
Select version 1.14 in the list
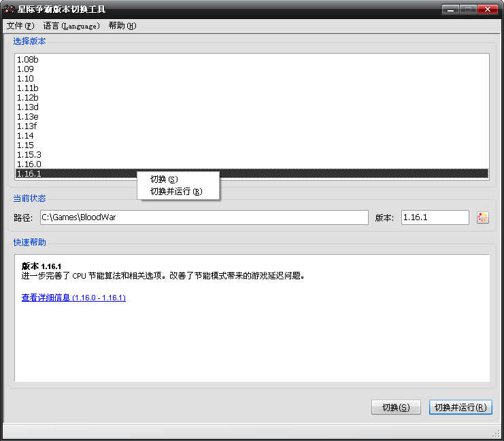click(25, 136)
